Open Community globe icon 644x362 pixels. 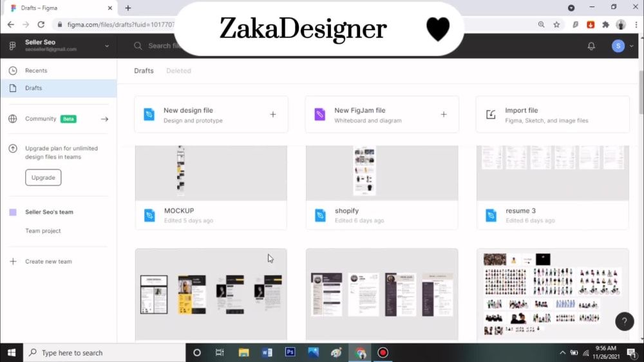(x=13, y=119)
